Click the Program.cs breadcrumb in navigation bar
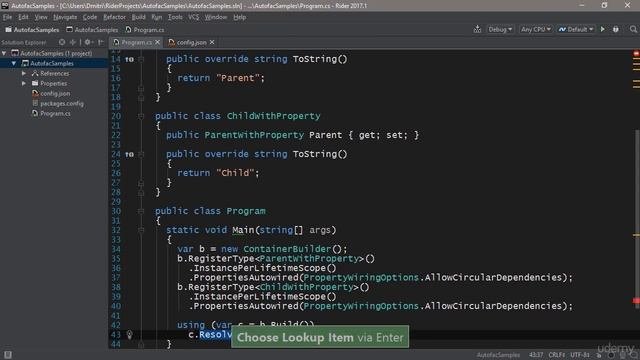The height and width of the screenshot is (360, 640). 144,29
